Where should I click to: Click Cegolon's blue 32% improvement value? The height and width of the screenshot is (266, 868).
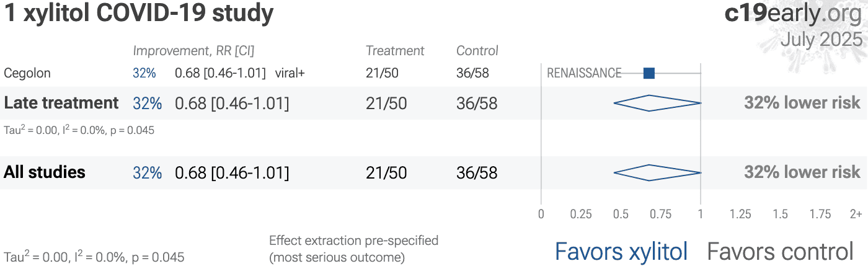tap(144, 73)
